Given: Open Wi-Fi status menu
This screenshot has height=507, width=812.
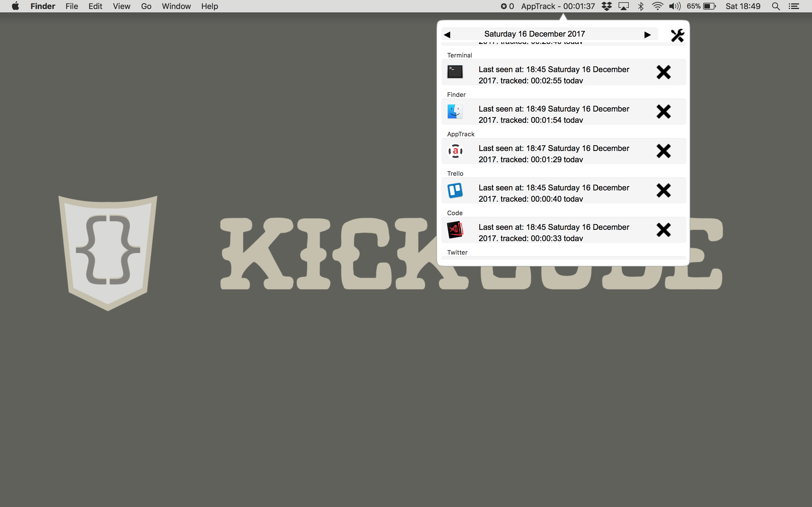Looking at the screenshot, I should (x=657, y=6).
